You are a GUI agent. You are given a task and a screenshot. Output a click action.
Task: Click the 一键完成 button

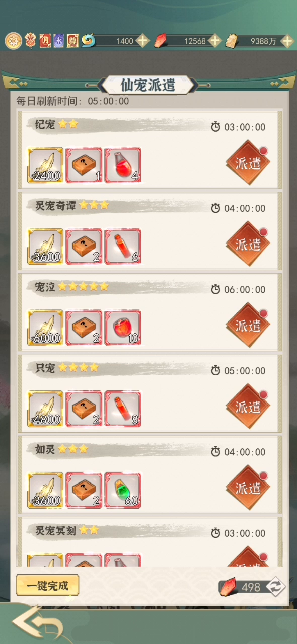click(47, 585)
